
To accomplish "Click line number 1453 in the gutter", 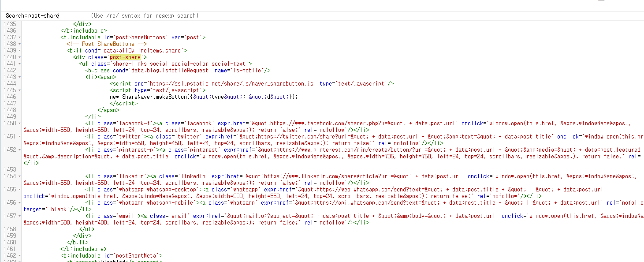I will point(10,169).
